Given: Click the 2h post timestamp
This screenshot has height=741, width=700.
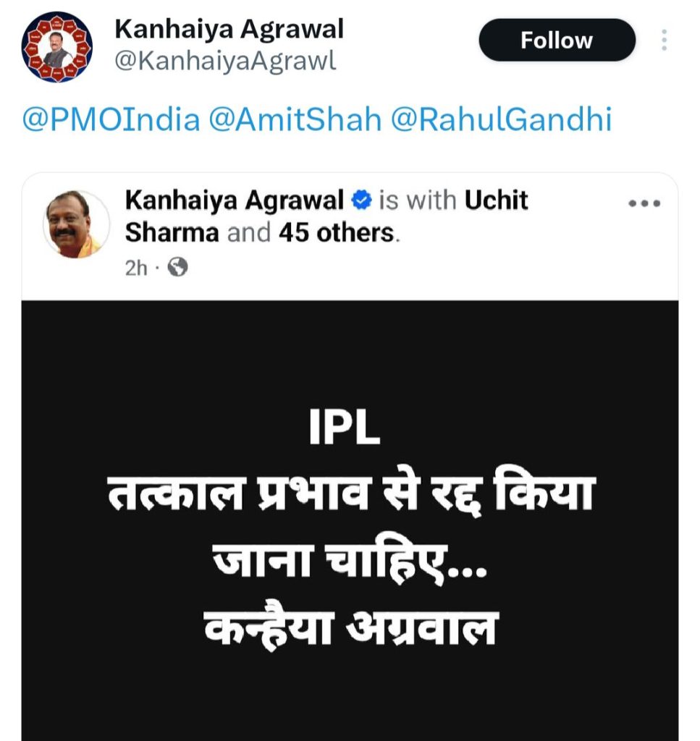Looking at the screenshot, I should (x=136, y=268).
